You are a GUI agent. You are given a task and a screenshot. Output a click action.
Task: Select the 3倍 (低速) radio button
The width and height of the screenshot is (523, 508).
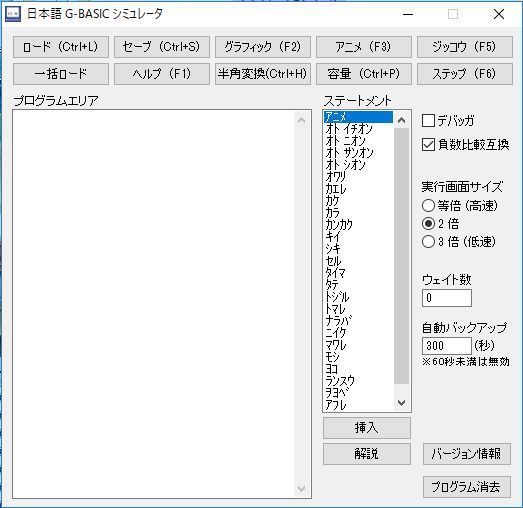click(428, 241)
